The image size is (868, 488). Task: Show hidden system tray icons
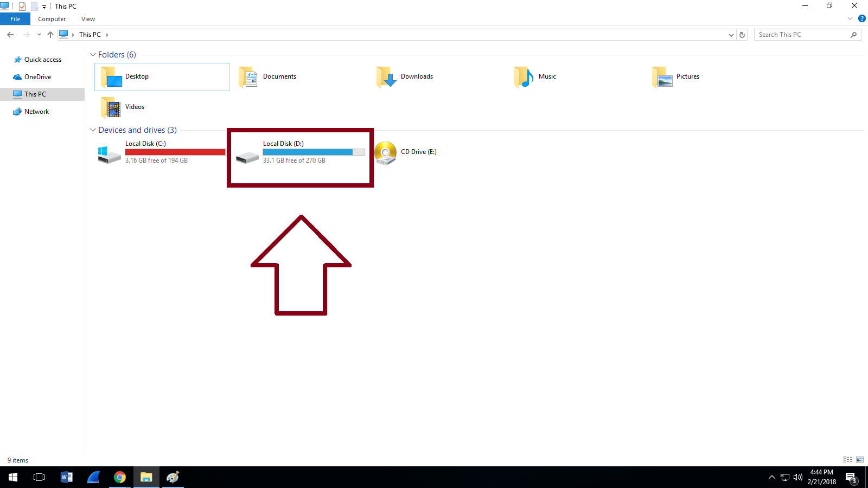click(772, 477)
